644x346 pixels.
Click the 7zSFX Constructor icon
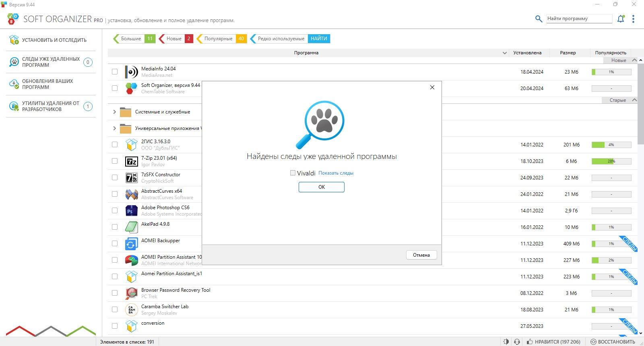pos(131,177)
